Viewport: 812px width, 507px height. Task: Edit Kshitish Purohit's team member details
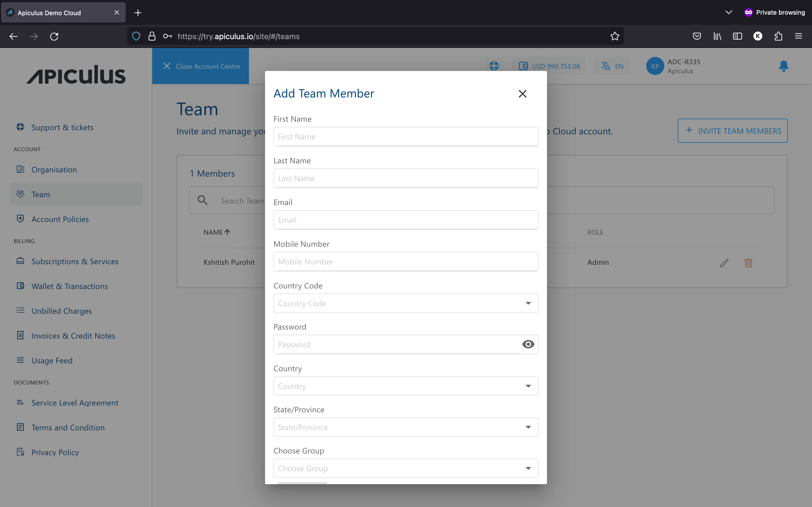pyautogui.click(x=724, y=263)
